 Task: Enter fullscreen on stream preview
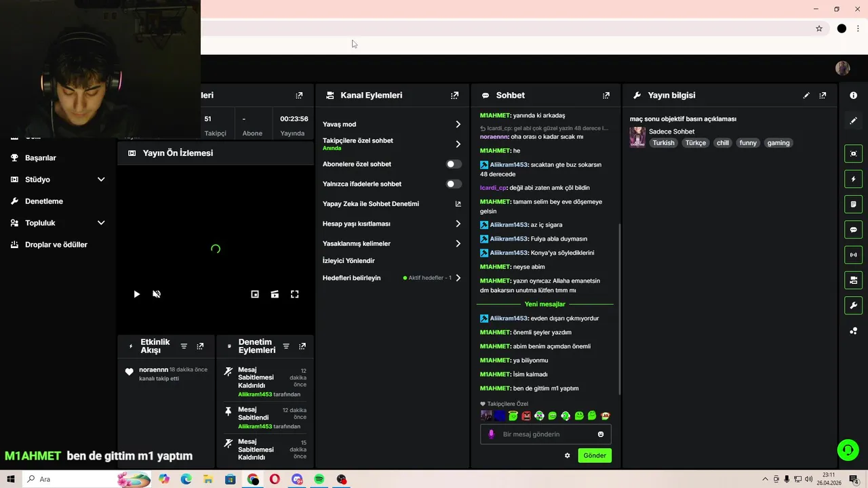pyautogui.click(x=295, y=294)
